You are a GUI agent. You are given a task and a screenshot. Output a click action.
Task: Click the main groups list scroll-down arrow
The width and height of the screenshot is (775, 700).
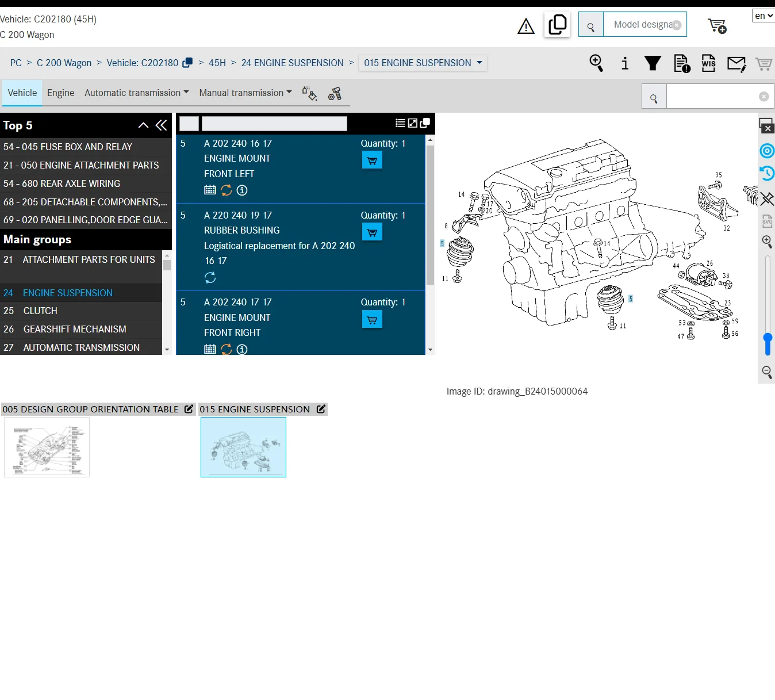tap(167, 350)
